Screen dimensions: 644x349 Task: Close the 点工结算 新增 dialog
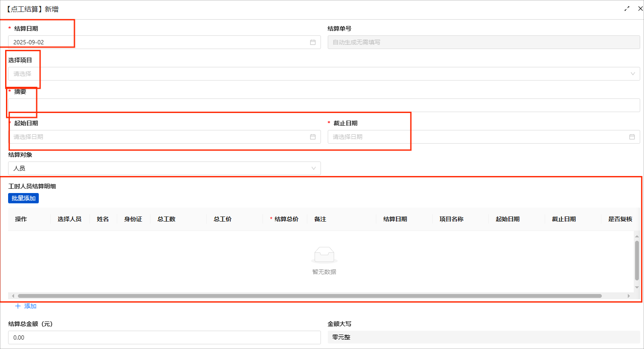click(x=640, y=9)
